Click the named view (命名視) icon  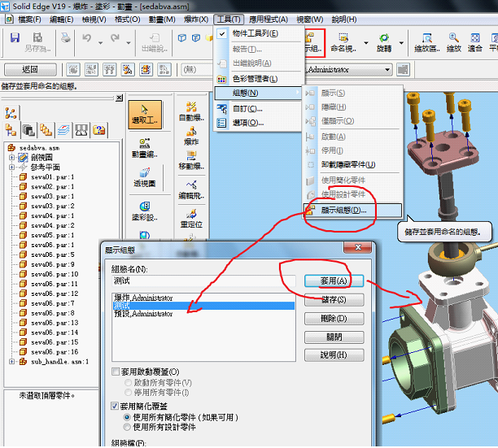[x=343, y=42]
